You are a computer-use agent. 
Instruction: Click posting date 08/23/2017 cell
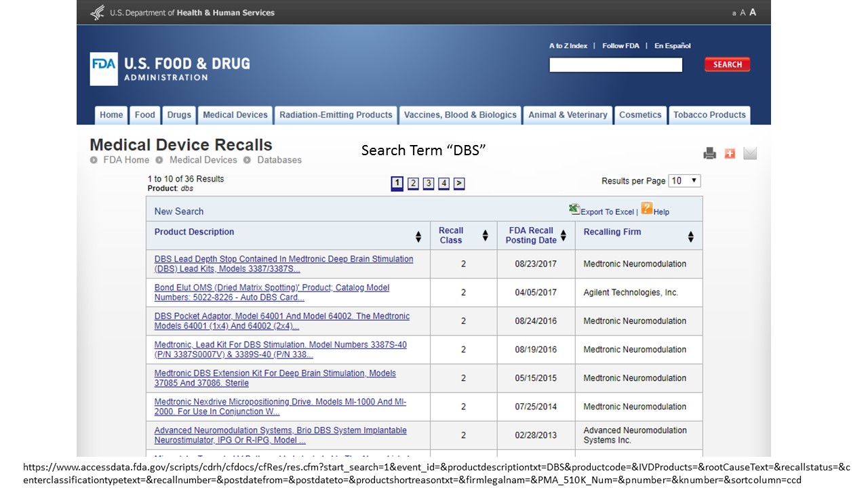coord(536,264)
